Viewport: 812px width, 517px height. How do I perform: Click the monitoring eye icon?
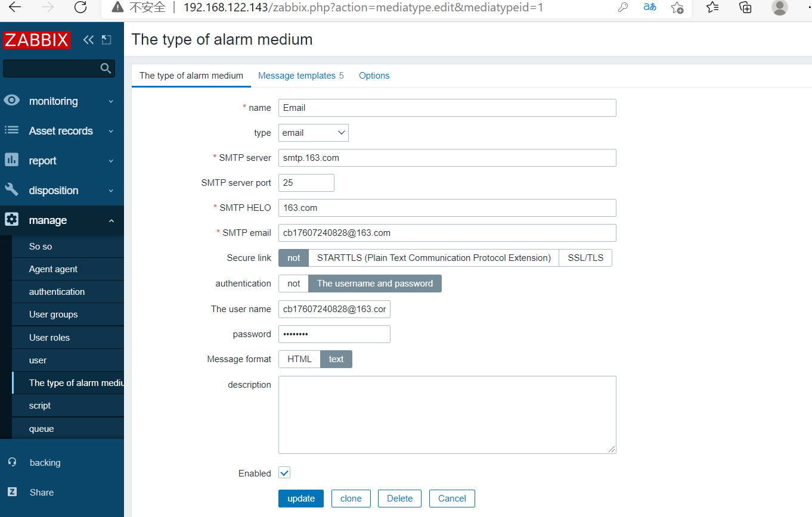coord(12,101)
